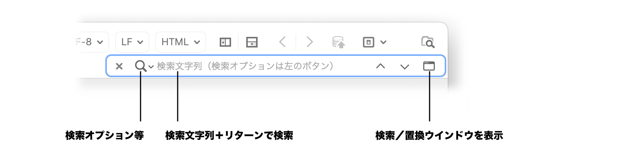Show the find/replace window icon

pyautogui.click(x=429, y=66)
